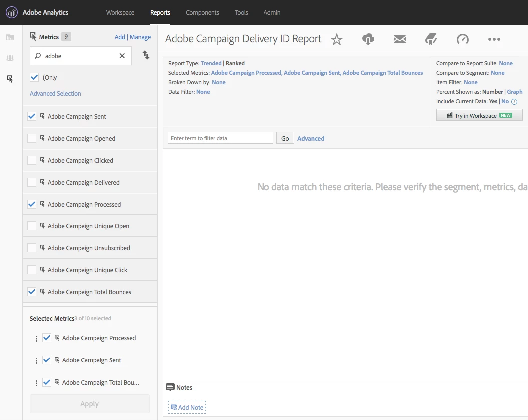Click Compare to Report Suite None link
Screen dimensions: 528x420
506,63
